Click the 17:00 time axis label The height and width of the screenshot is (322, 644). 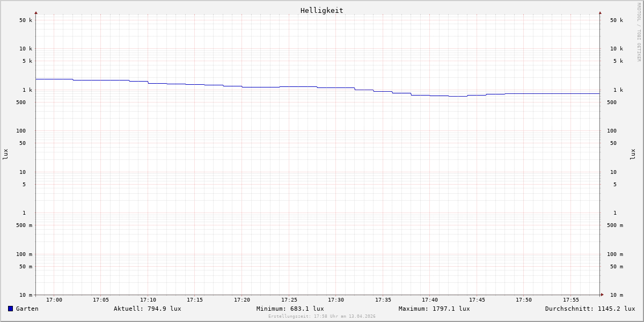coord(54,300)
